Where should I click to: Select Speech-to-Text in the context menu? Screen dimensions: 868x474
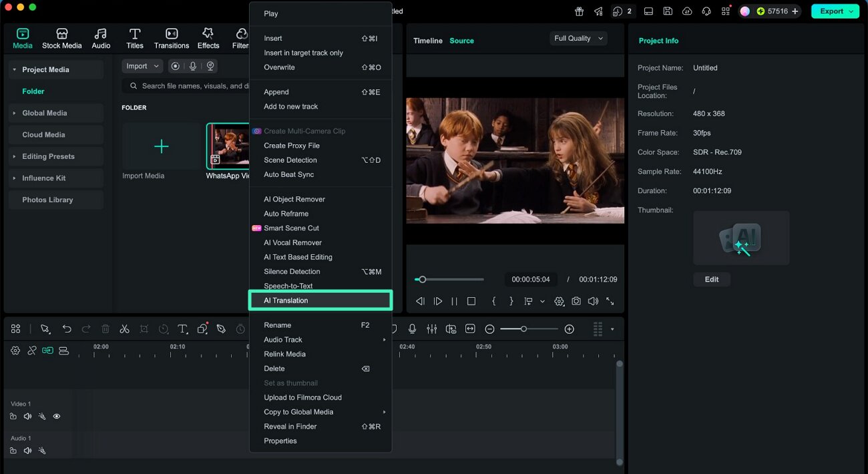pyautogui.click(x=320, y=286)
